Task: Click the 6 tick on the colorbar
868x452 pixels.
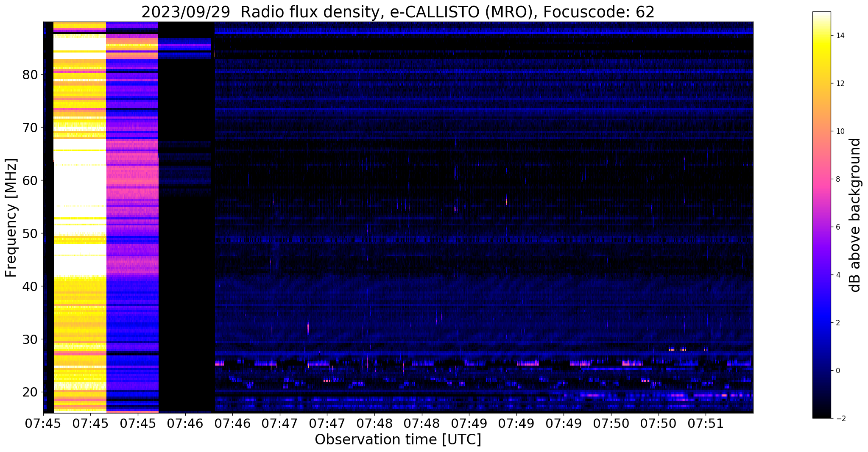Action: [837, 227]
